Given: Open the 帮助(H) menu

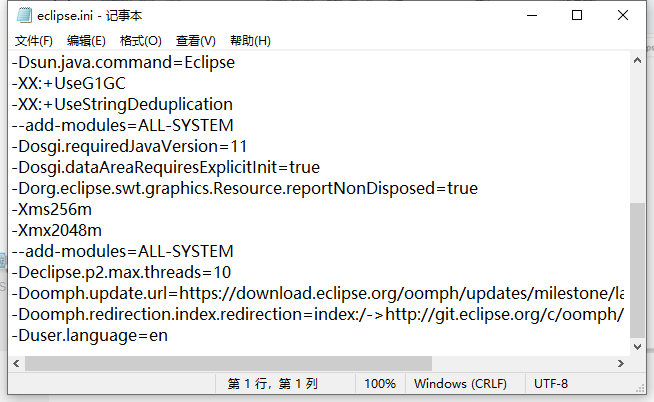Looking at the screenshot, I should (x=250, y=41).
